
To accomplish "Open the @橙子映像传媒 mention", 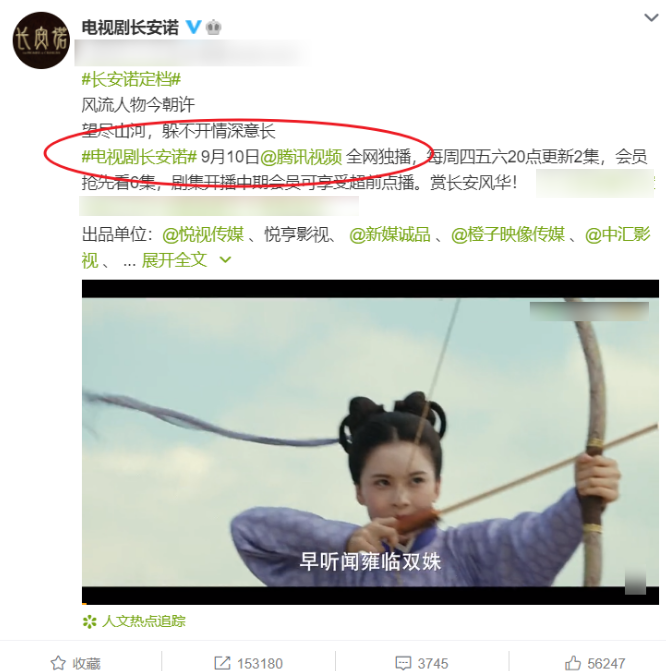I will [x=508, y=235].
